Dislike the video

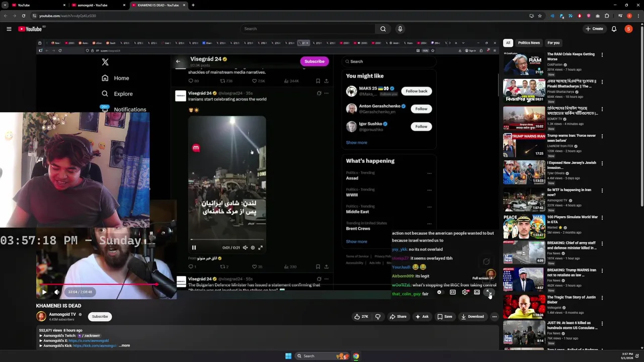click(378, 317)
